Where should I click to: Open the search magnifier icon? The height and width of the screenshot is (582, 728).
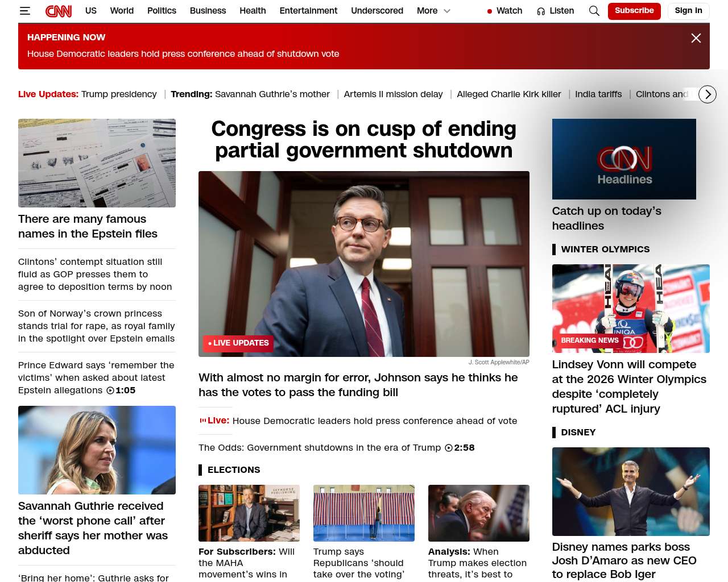pos(594,11)
